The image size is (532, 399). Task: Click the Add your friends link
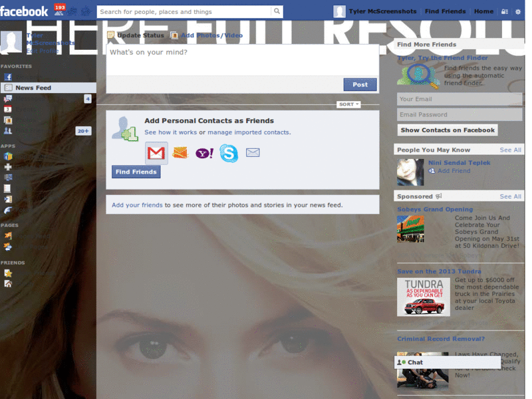coord(137,205)
